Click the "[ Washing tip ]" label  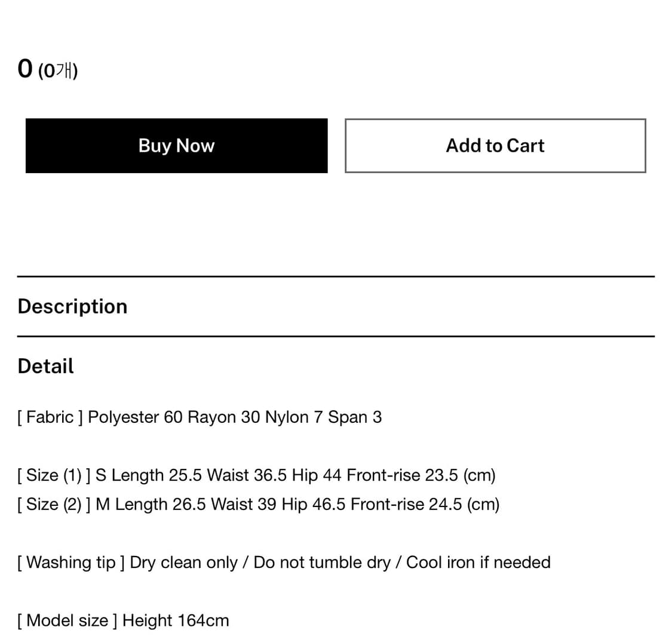pyautogui.click(x=71, y=563)
